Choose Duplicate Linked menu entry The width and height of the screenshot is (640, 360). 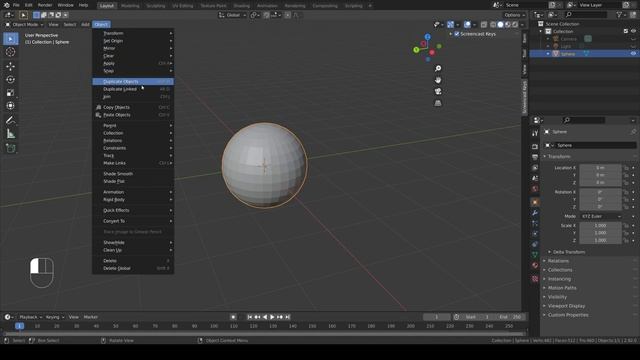click(133, 89)
